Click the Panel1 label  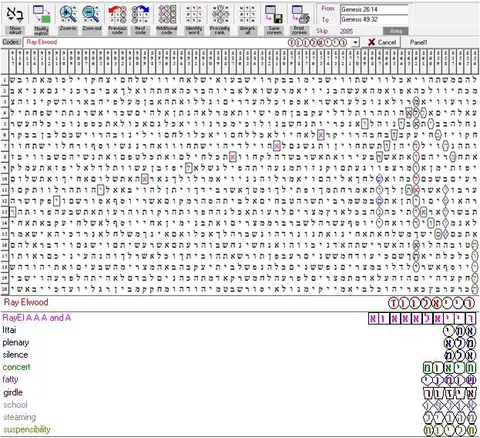coord(418,42)
